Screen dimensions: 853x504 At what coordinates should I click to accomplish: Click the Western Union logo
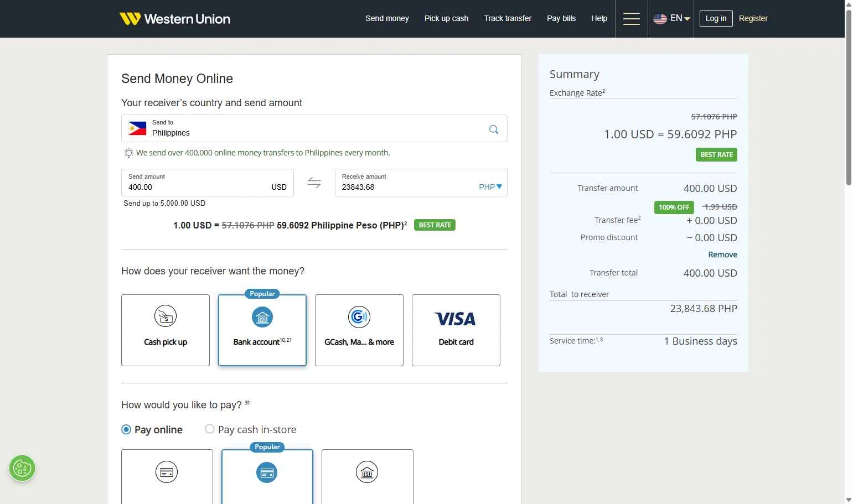pos(175,19)
